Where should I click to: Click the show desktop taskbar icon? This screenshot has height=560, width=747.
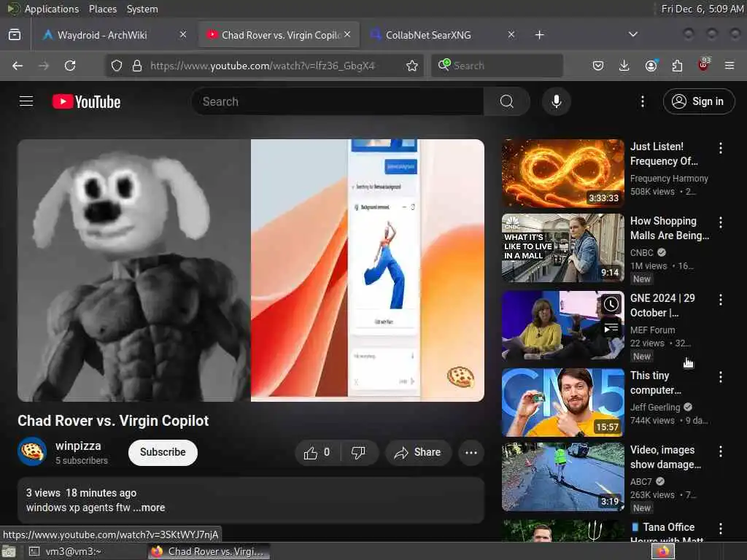[9, 551]
